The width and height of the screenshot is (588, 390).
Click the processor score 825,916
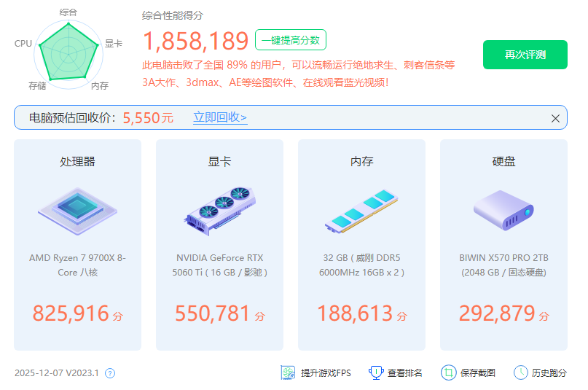[71, 313]
